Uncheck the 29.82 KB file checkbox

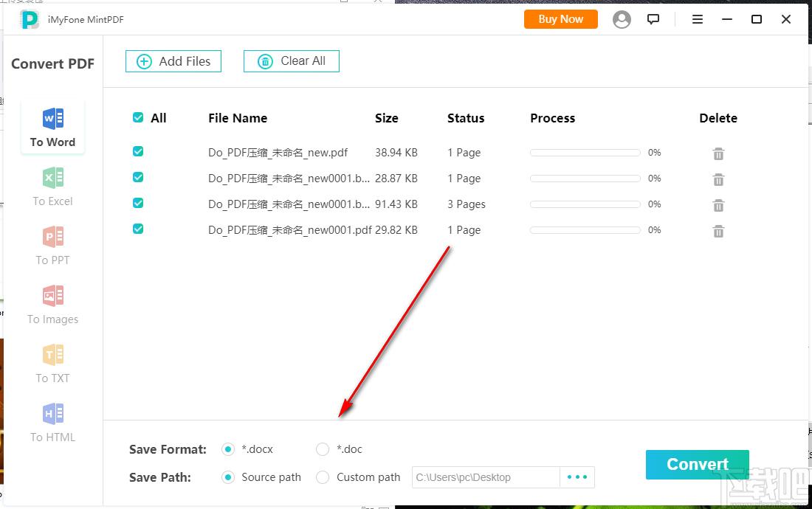pos(138,229)
